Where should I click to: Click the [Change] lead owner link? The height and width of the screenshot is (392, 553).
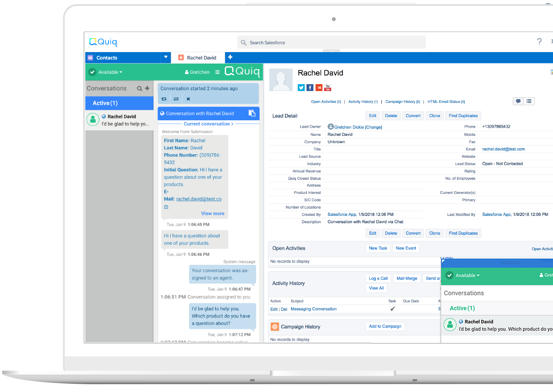[374, 127]
